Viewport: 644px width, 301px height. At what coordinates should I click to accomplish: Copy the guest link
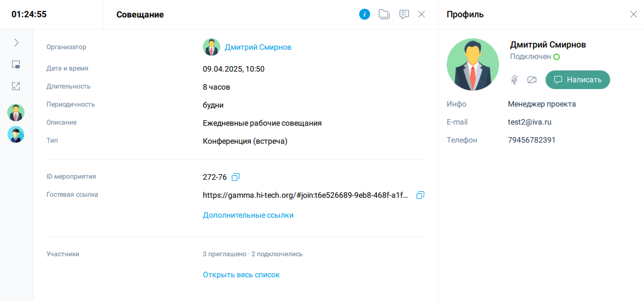tap(420, 195)
